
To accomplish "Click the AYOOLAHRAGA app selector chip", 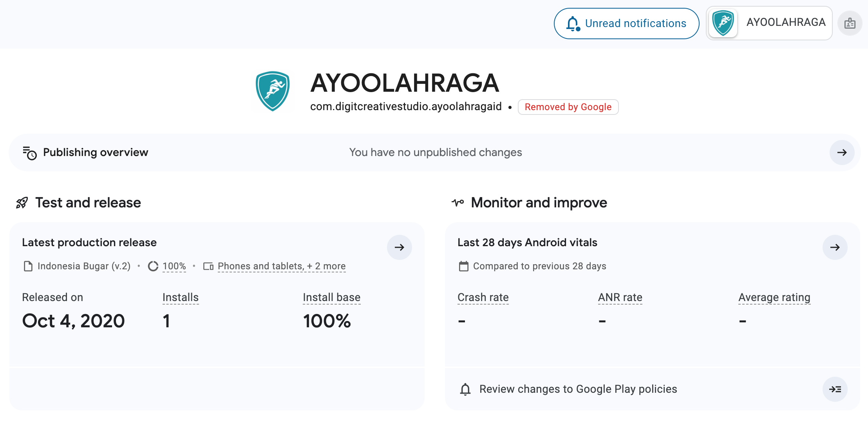I will tap(769, 23).
